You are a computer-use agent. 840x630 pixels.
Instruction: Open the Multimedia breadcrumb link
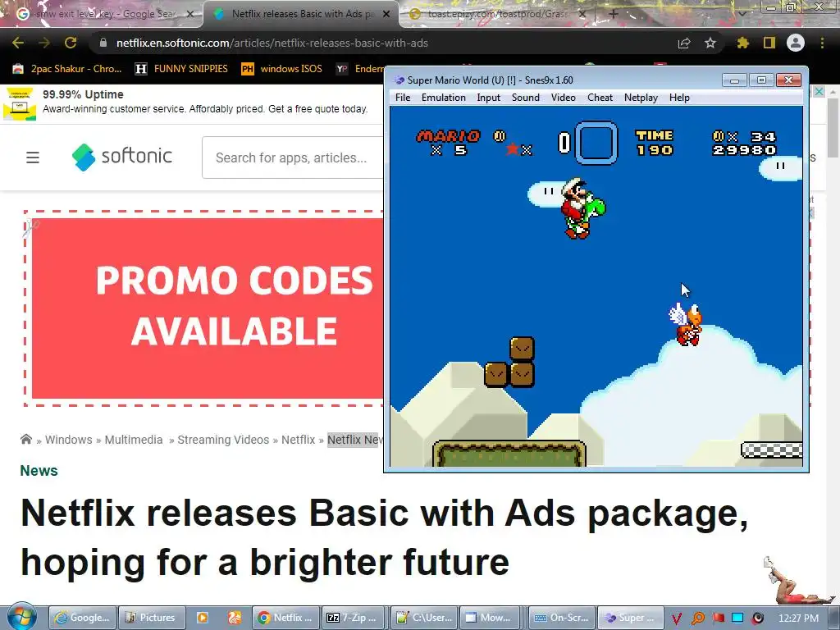point(134,440)
